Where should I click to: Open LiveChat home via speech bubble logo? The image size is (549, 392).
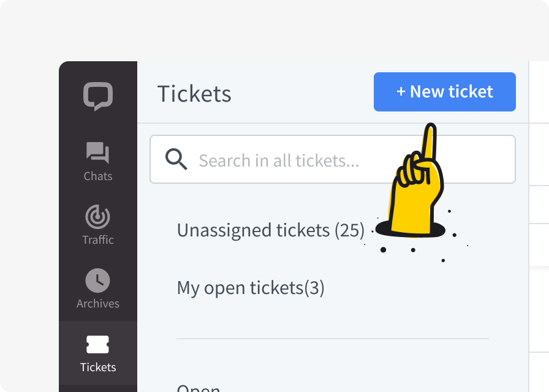(98, 95)
